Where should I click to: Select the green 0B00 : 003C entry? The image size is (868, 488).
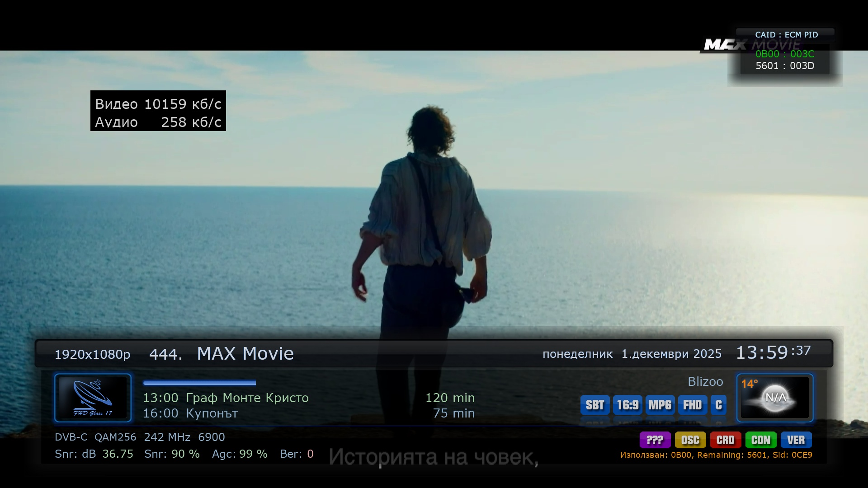[785, 54]
